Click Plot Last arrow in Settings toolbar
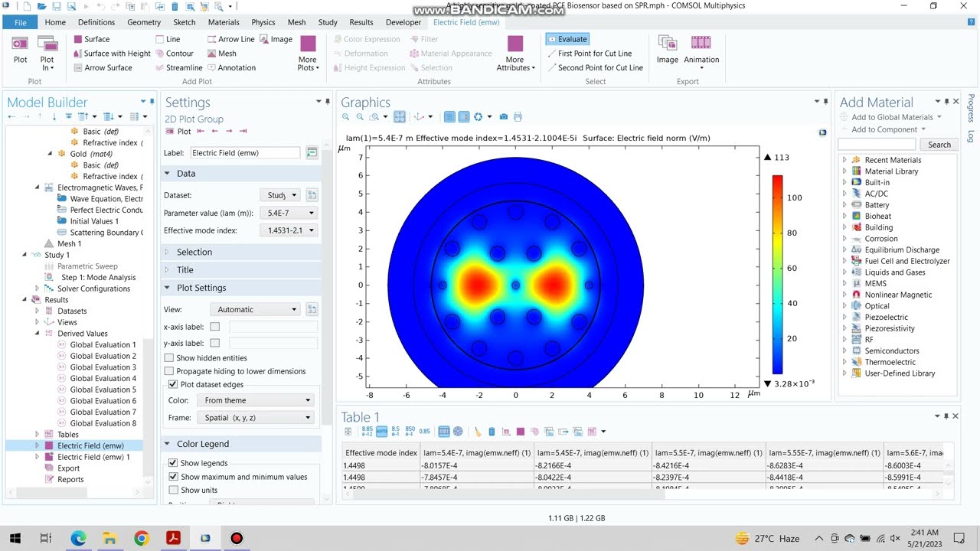 pos(242,132)
